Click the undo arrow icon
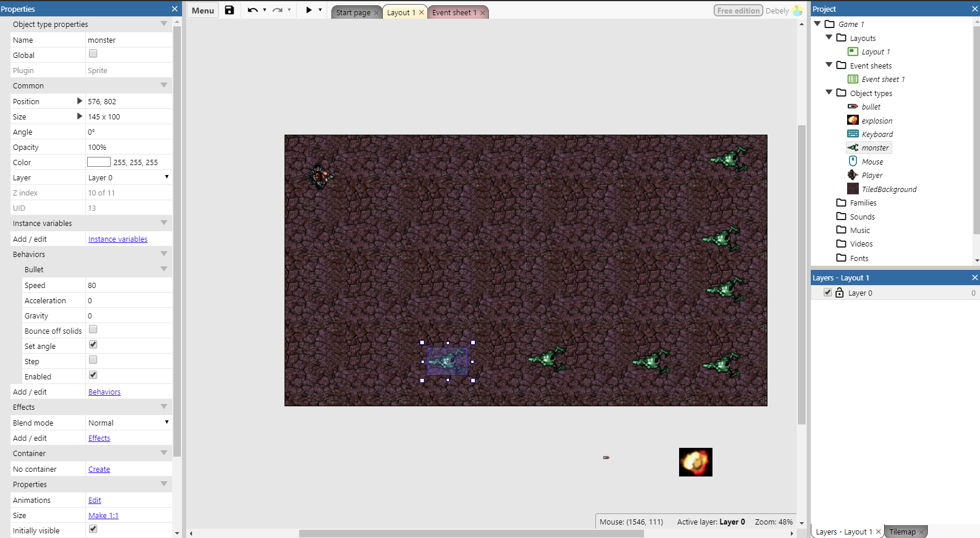Image resolution: width=980 pixels, height=538 pixels. [x=253, y=10]
